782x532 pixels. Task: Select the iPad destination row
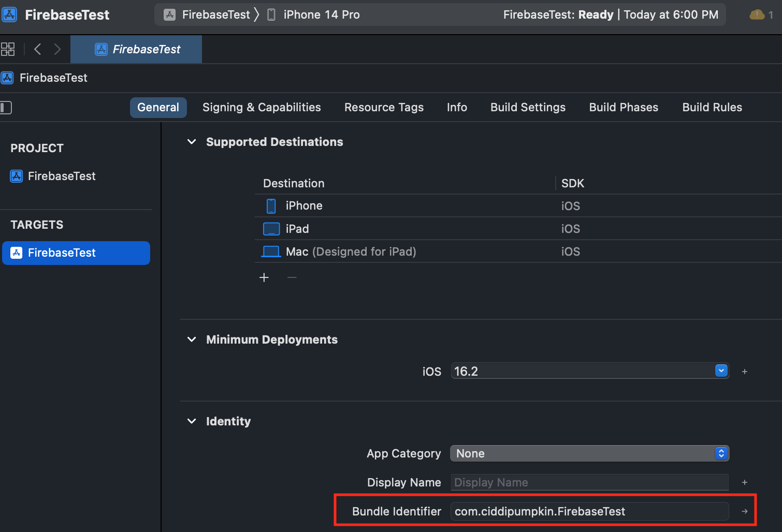[x=518, y=228]
